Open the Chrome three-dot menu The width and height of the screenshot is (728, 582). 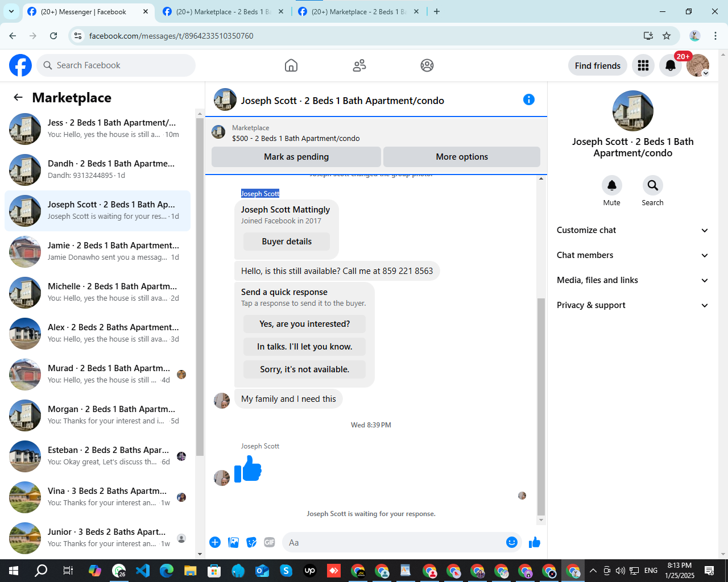[715, 36]
